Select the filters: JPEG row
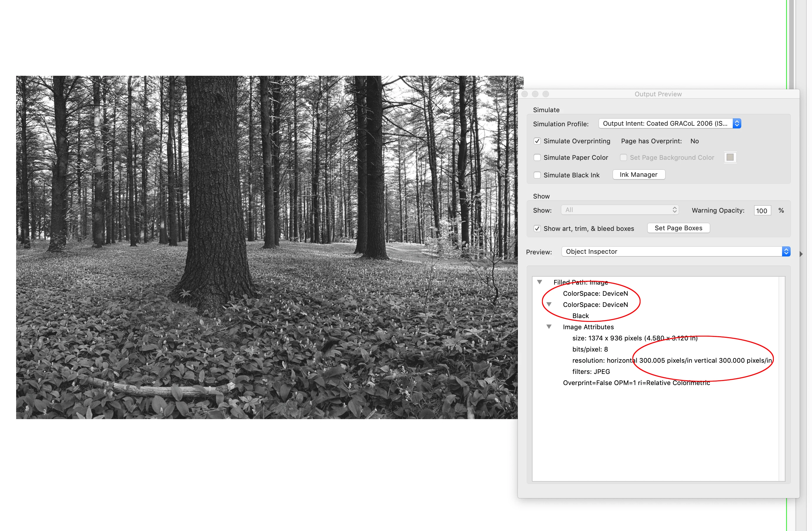 pyautogui.click(x=591, y=372)
